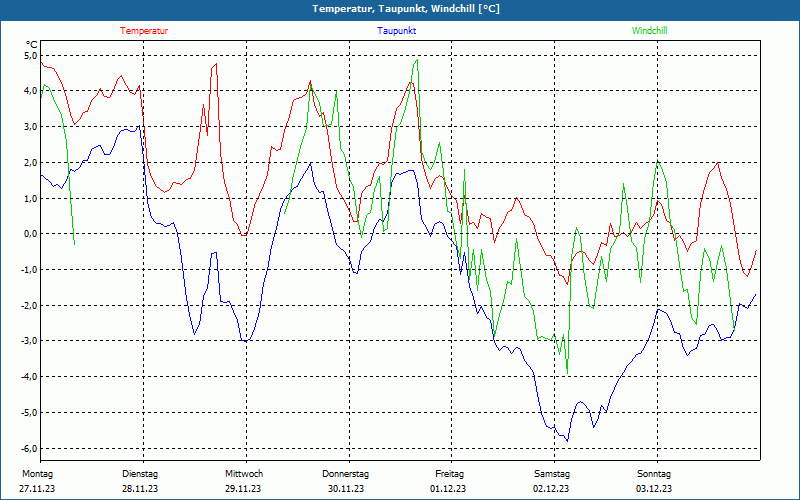Viewport: 800px width, 500px height.
Task: Click the °C unit label on axis
Action: pos(31,44)
